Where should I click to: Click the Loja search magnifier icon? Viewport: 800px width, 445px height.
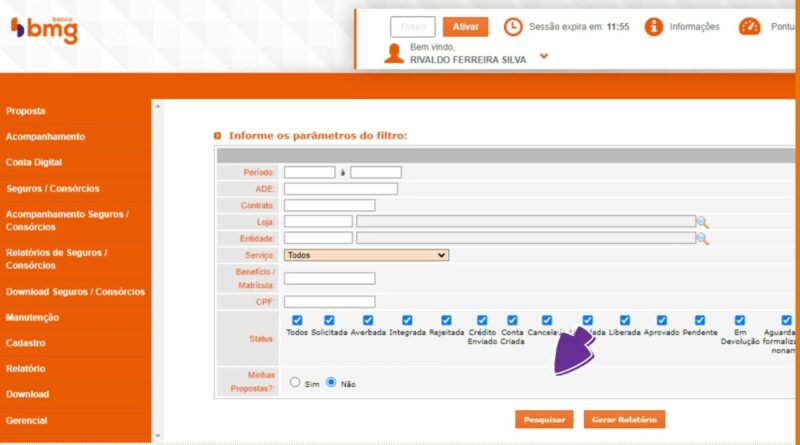703,222
